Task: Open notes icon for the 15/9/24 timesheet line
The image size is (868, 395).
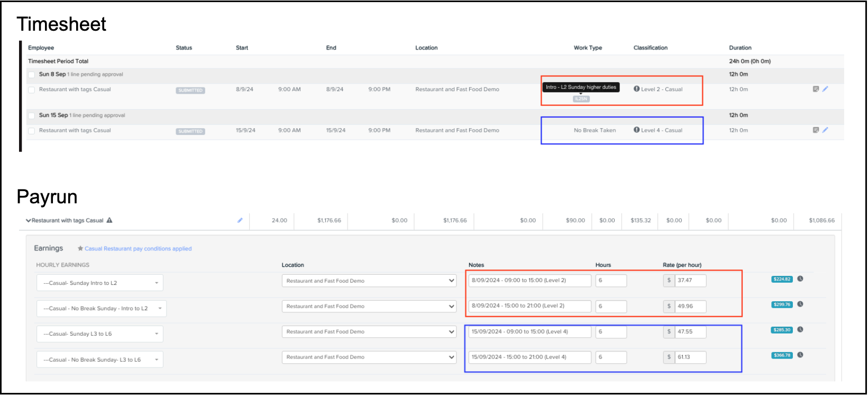Action: [x=816, y=130]
